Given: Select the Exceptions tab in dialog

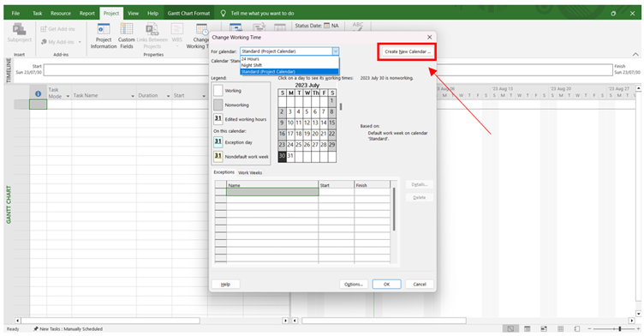Looking at the screenshot, I should click(224, 172).
